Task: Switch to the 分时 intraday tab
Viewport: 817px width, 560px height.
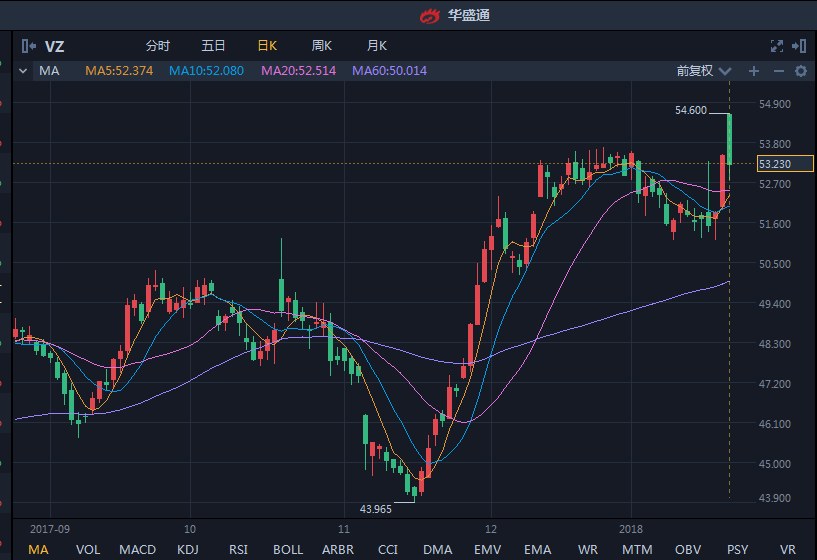Action: pyautogui.click(x=158, y=46)
